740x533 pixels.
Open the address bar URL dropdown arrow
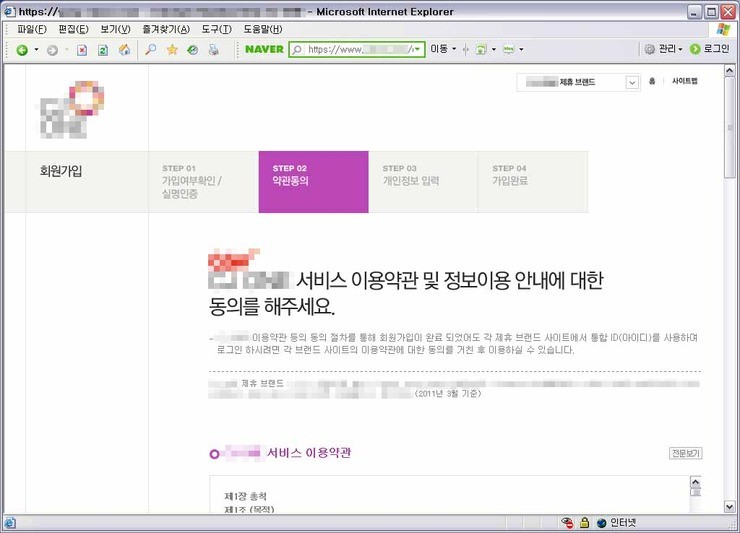(417, 49)
